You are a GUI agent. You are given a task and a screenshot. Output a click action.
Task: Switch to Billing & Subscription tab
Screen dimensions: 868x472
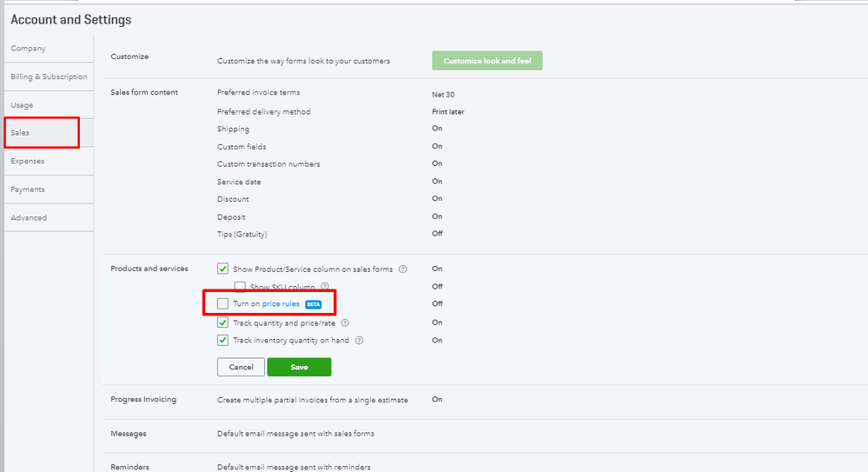[x=49, y=77]
